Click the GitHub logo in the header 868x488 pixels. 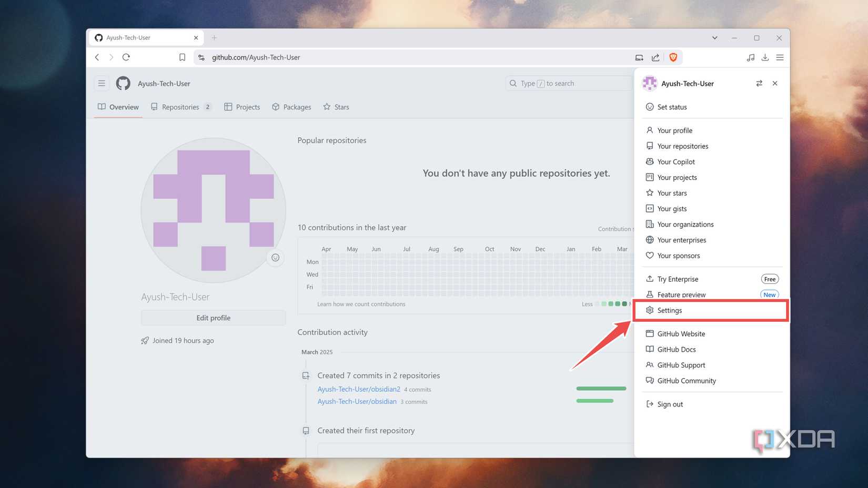click(123, 83)
